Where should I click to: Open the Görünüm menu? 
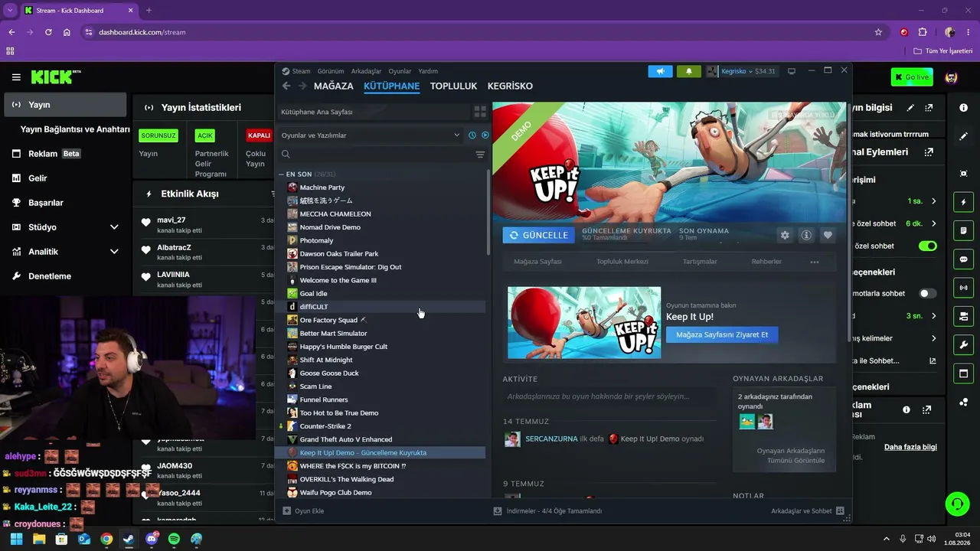tap(331, 71)
